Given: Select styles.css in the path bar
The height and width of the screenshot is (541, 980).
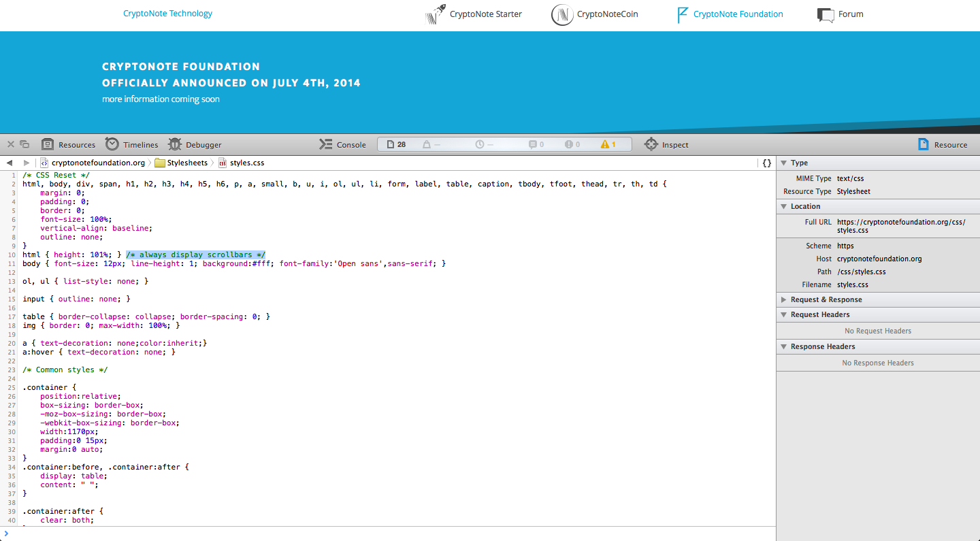Looking at the screenshot, I should tap(241, 163).
